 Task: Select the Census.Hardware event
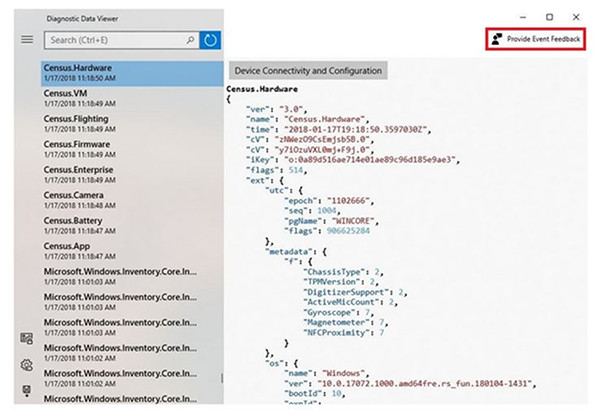click(132, 73)
